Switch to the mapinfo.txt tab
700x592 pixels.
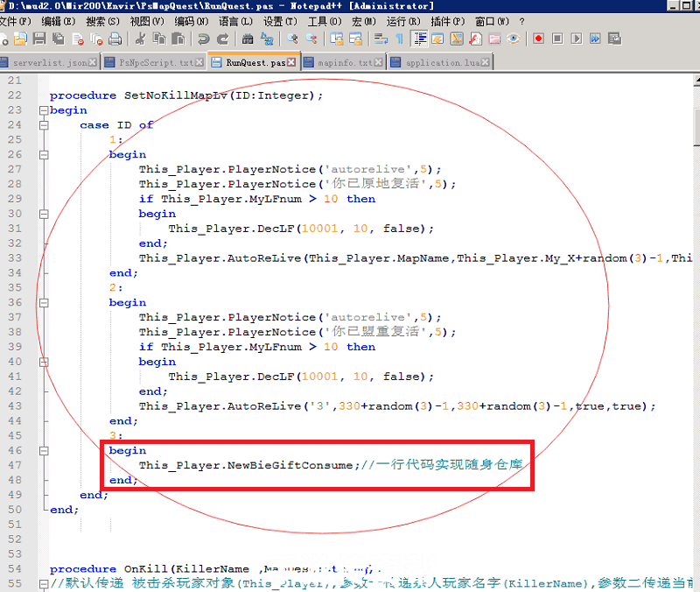click(x=344, y=62)
